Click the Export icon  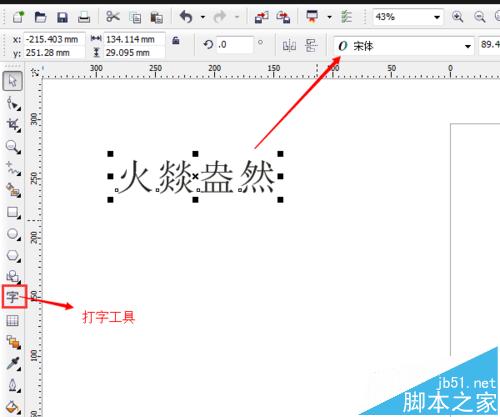pyautogui.click(x=283, y=17)
